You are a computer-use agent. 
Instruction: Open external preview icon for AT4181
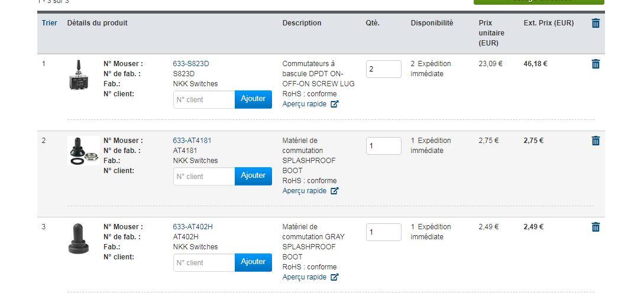click(334, 190)
